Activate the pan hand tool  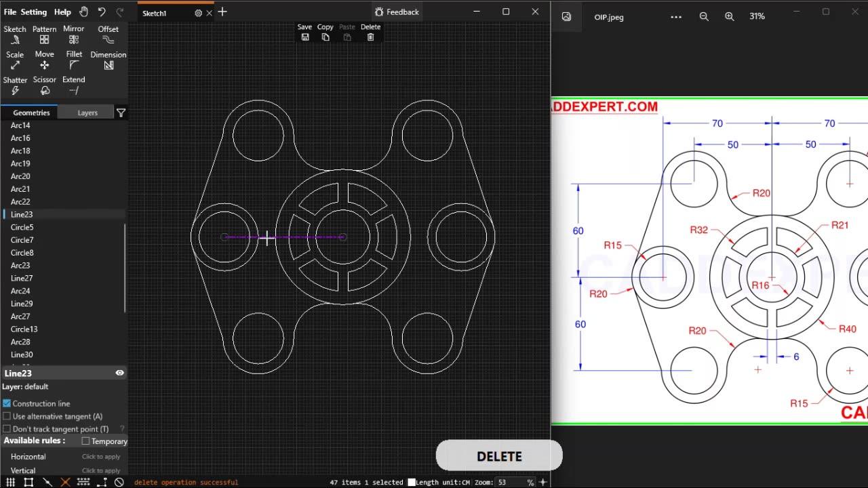click(83, 12)
